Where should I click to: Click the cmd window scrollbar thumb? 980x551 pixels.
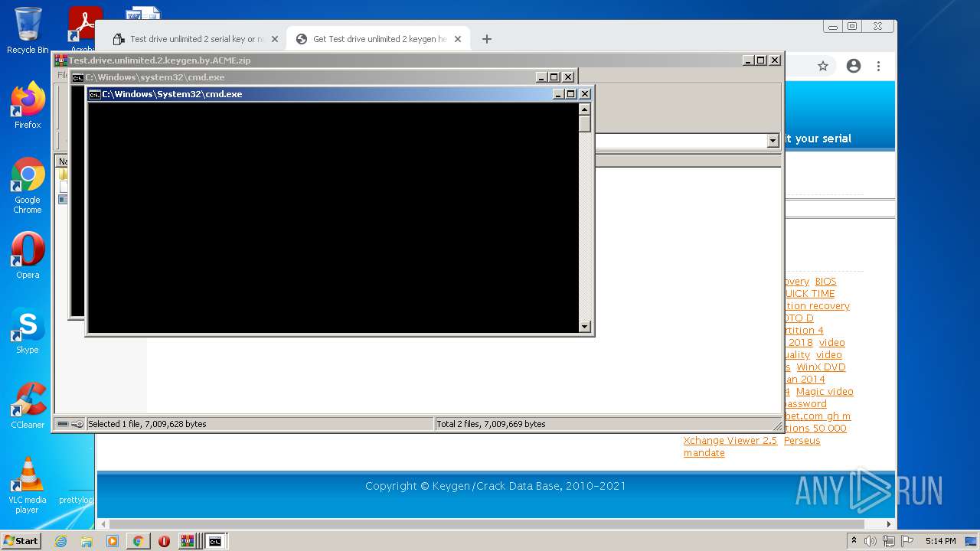click(585, 124)
